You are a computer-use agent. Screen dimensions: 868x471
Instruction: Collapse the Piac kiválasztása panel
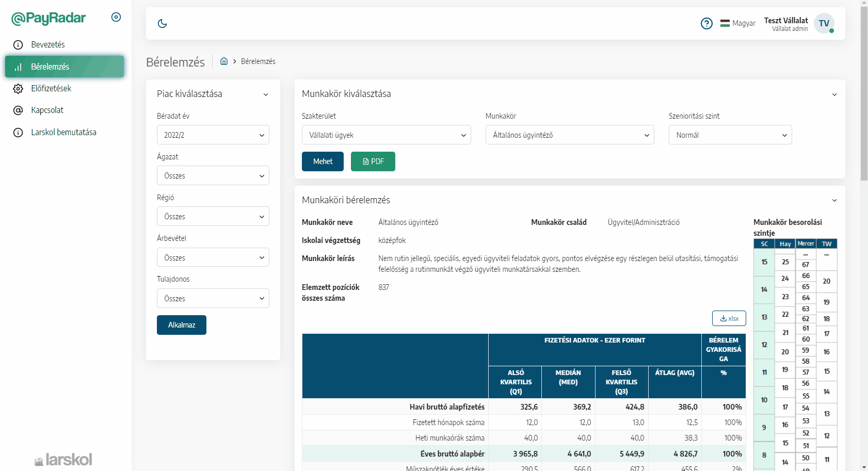click(x=266, y=94)
